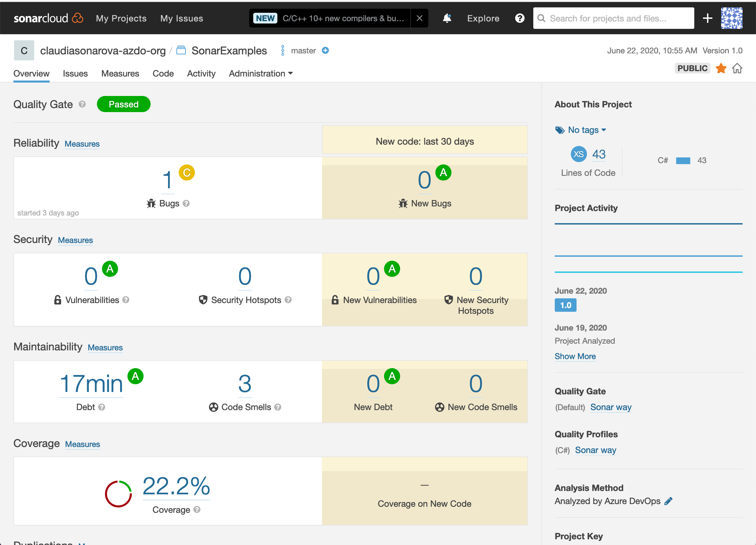756x545 pixels.
Task: Click the SonarCloud logo icon
Action: 78,17
